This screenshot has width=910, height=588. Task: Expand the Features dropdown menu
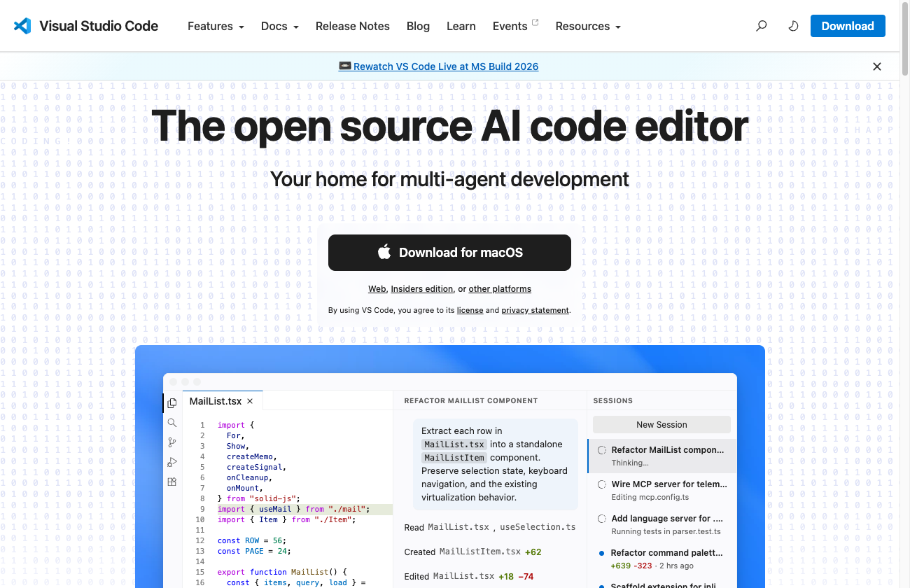click(x=216, y=26)
